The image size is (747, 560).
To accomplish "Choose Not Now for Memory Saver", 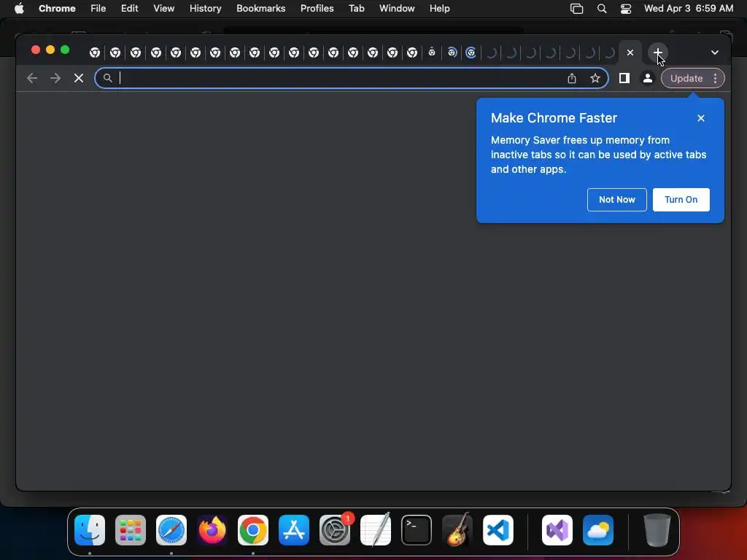I will [x=616, y=200].
